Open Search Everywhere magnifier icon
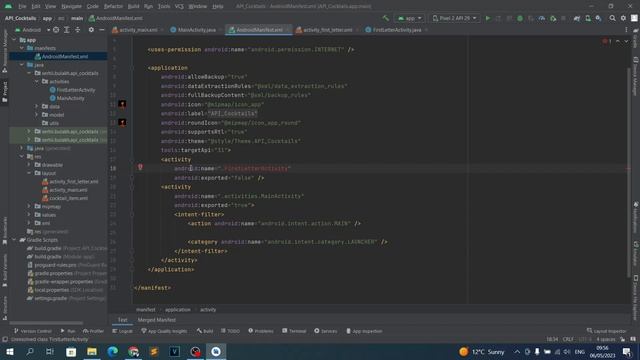Screen dimensions: 640x360 tap(612, 18)
